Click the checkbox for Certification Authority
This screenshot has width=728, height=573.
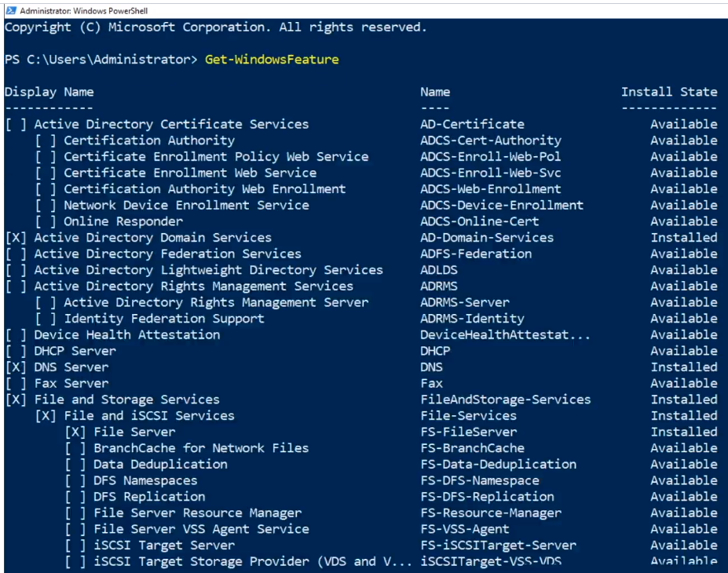pyautogui.click(x=46, y=141)
